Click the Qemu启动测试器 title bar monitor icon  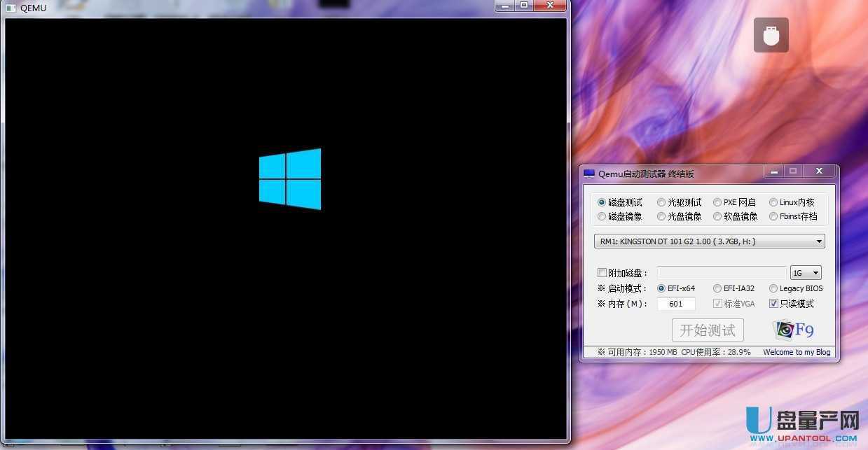tap(592, 173)
